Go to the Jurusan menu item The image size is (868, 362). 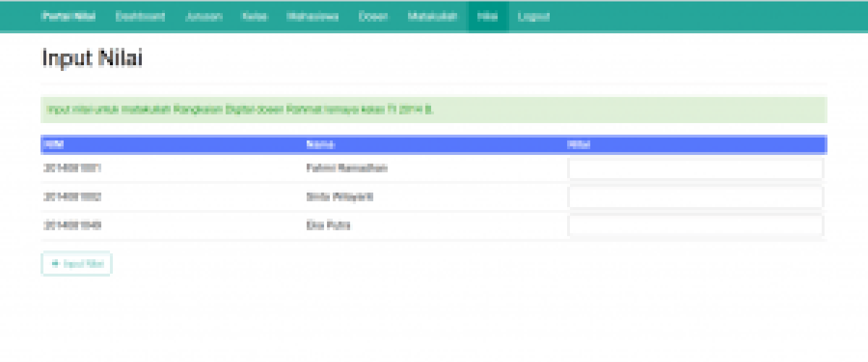coord(203,17)
